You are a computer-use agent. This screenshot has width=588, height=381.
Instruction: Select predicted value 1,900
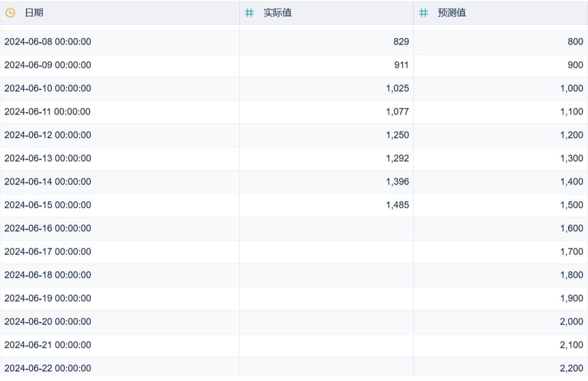[x=572, y=298]
